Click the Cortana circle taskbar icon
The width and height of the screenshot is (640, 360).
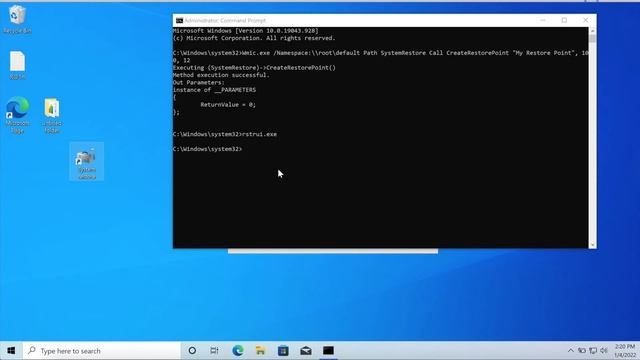(x=192, y=351)
